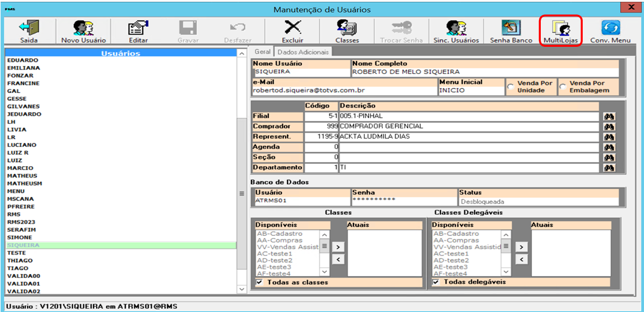Viewport: 644px width, 312px height.
Task: Click the Saida exit door icon
Action: pyautogui.click(x=29, y=28)
